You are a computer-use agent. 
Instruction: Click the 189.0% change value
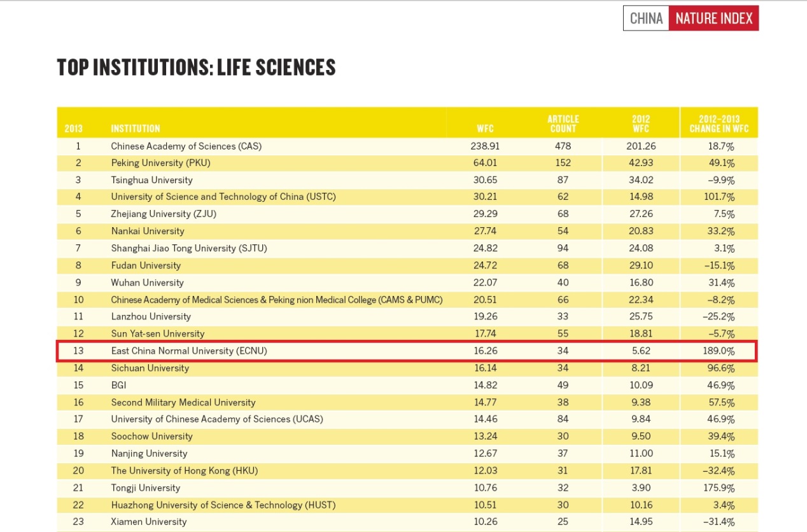pos(720,351)
